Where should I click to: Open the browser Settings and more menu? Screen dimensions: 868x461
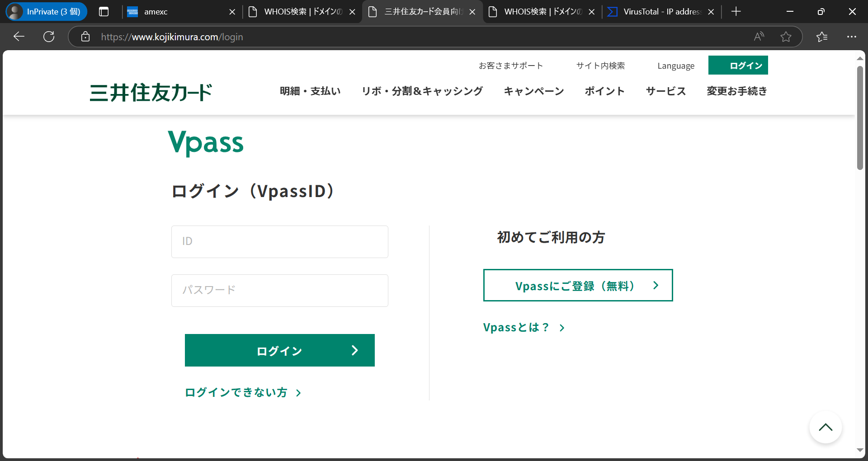point(852,37)
